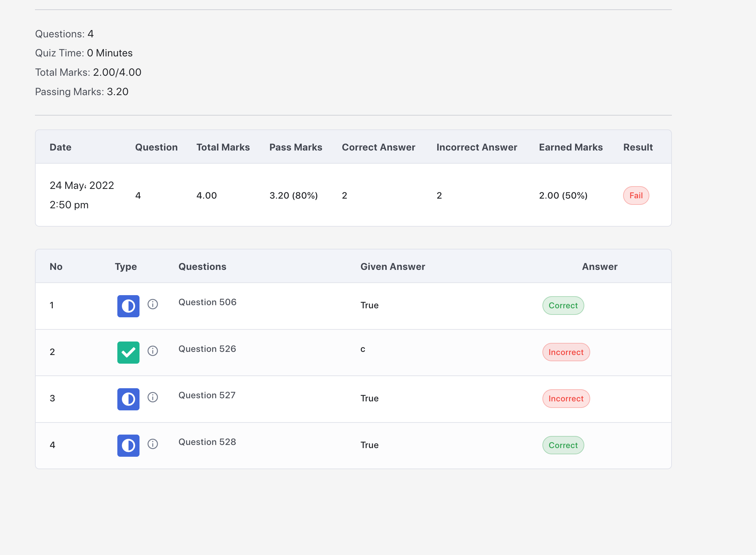Click the Correct badge for Question 506
The height and width of the screenshot is (555, 756).
pos(563,306)
